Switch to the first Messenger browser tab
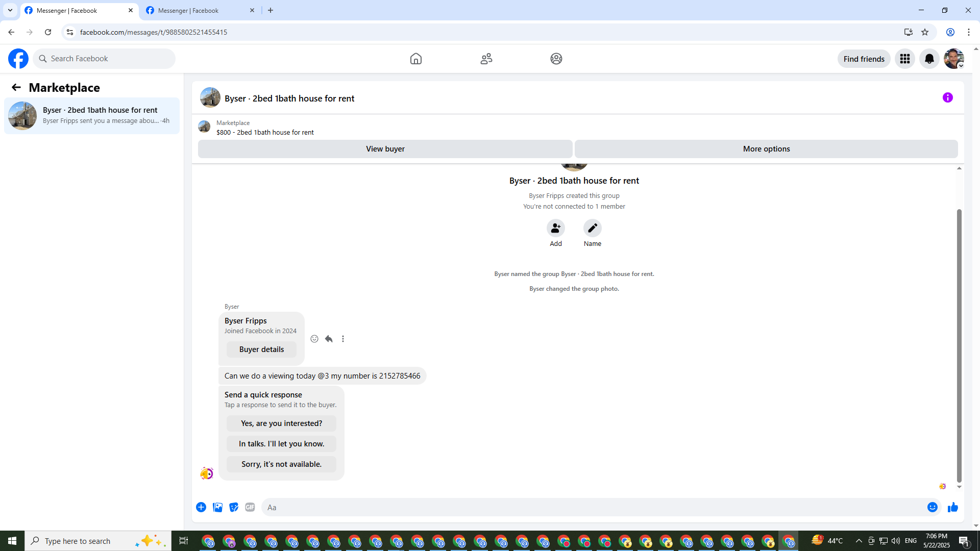The height and width of the screenshot is (551, 980). 80,10
